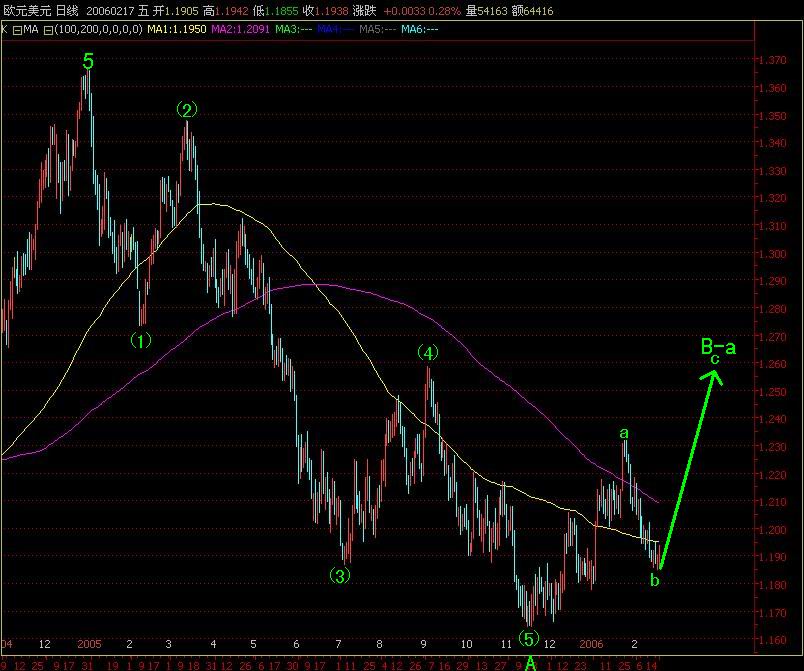The width and height of the screenshot is (804, 671).
Task: Select the K chart type label
Action: point(5,30)
